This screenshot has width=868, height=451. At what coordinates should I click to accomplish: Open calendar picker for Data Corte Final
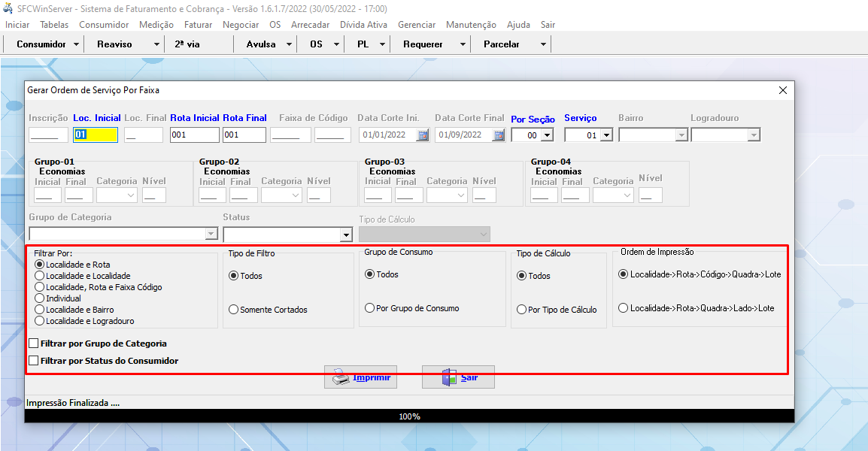[499, 135]
